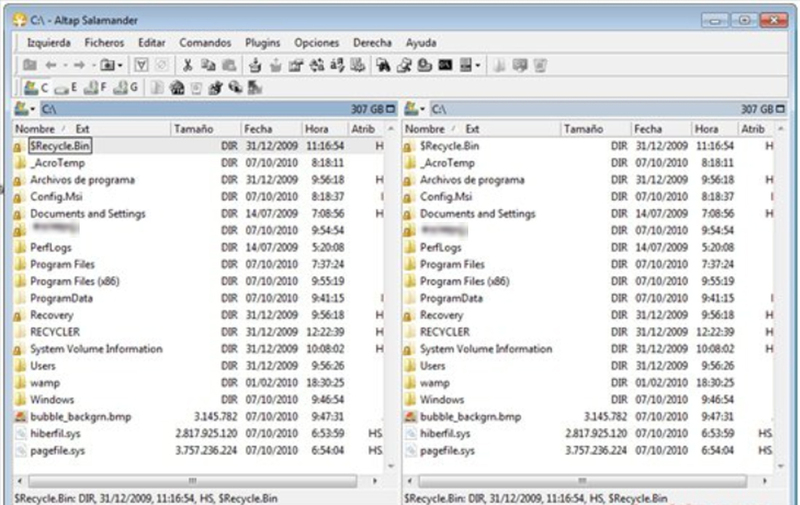Sort right panel by Atrib column

point(756,129)
